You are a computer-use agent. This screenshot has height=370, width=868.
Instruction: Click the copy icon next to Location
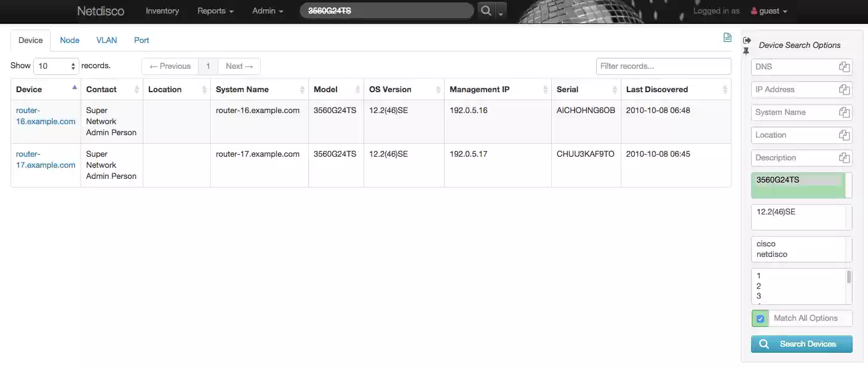[844, 135]
